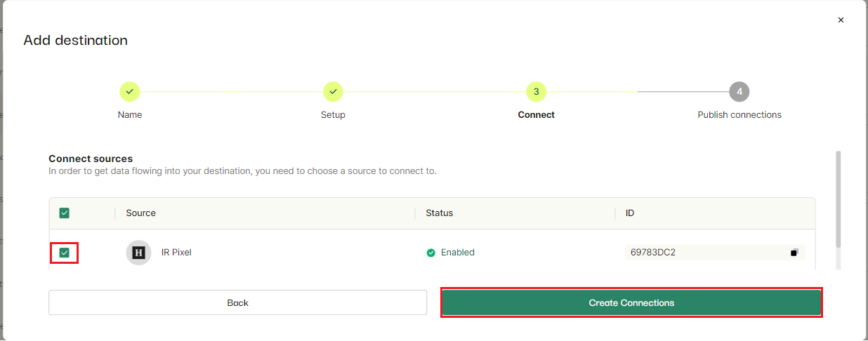Jump to the Publish connections step label
Viewport: 868px width, 341px height.
pyautogui.click(x=739, y=115)
